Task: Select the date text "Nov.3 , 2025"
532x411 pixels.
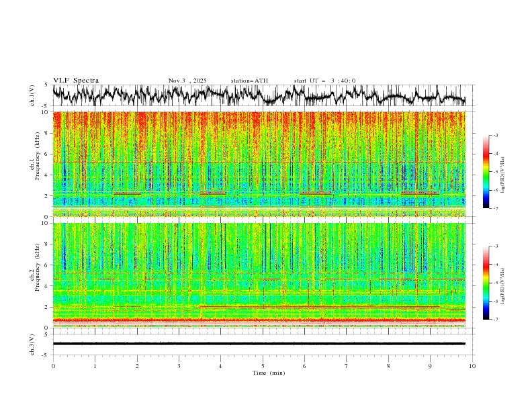Action: [x=187, y=81]
